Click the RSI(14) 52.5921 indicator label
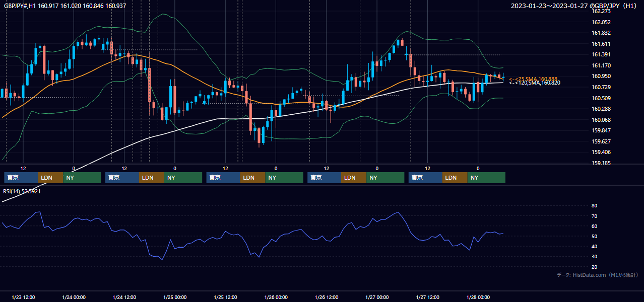644x302 pixels. [x=22, y=191]
